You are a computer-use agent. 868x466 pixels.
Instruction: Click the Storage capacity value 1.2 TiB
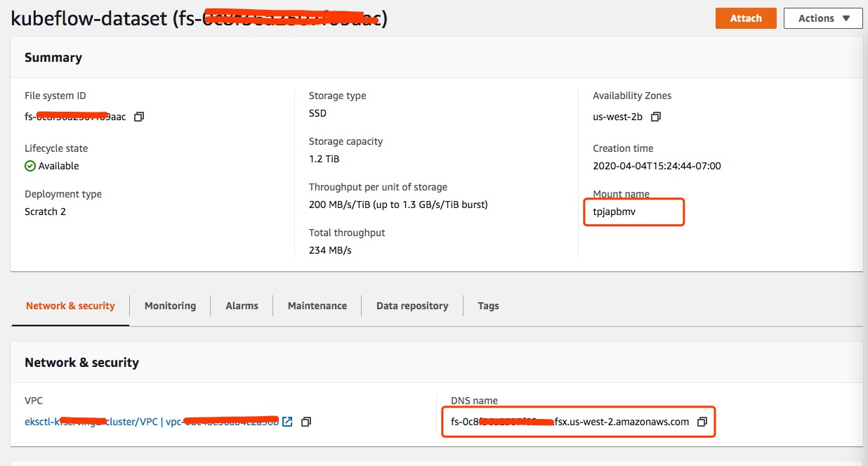pyautogui.click(x=324, y=159)
